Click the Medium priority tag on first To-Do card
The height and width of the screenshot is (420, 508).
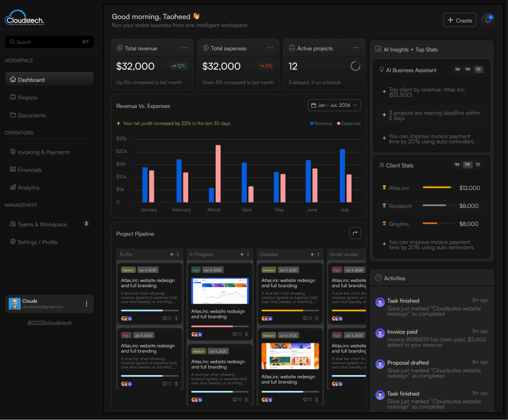click(128, 270)
